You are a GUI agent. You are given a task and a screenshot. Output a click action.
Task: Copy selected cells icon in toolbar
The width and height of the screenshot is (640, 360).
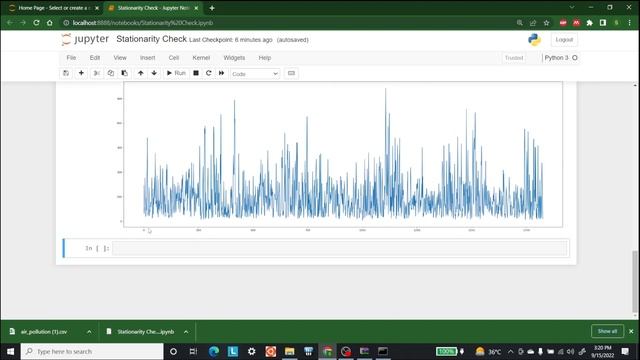click(111, 73)
